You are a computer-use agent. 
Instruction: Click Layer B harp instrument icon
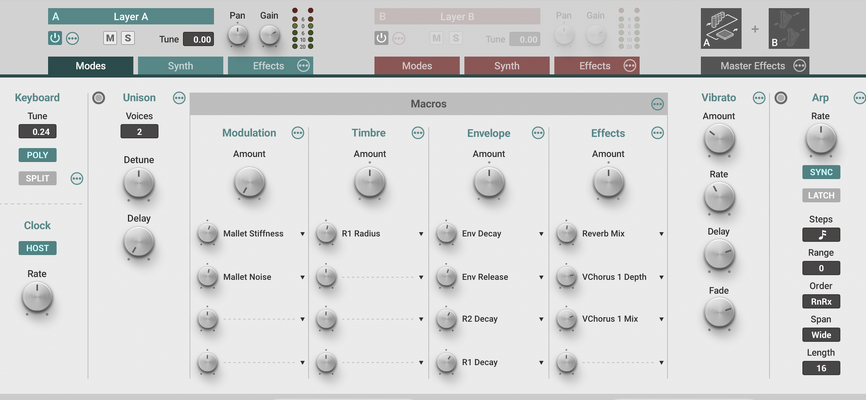pos(789,28)
